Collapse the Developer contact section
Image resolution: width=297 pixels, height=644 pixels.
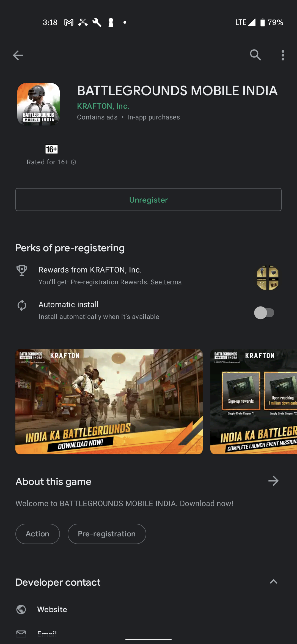coord(274,582)
